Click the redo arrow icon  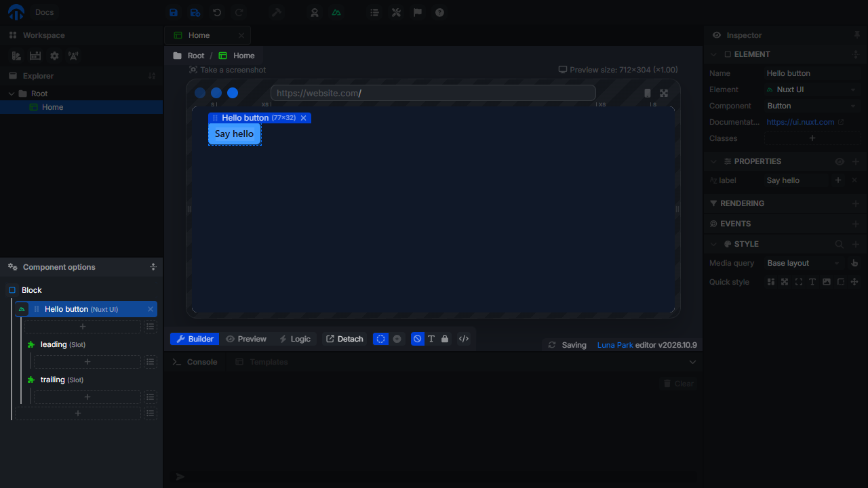pos(239,12)
